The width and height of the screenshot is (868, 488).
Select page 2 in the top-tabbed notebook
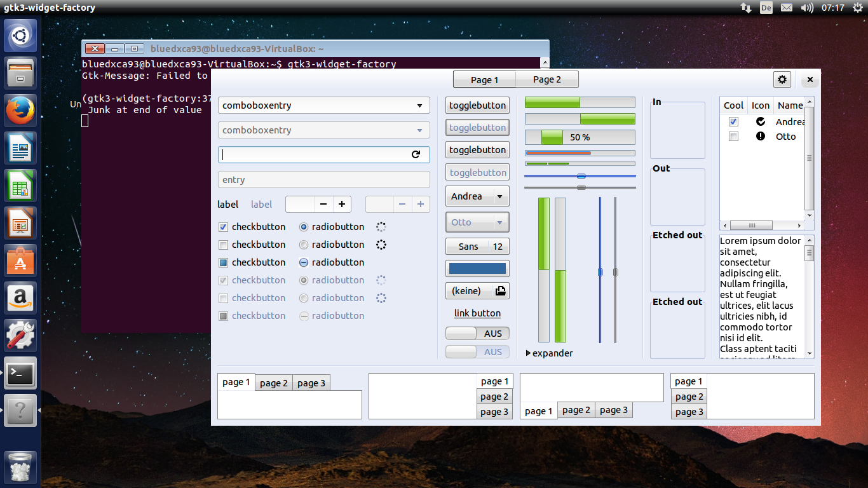274,383
